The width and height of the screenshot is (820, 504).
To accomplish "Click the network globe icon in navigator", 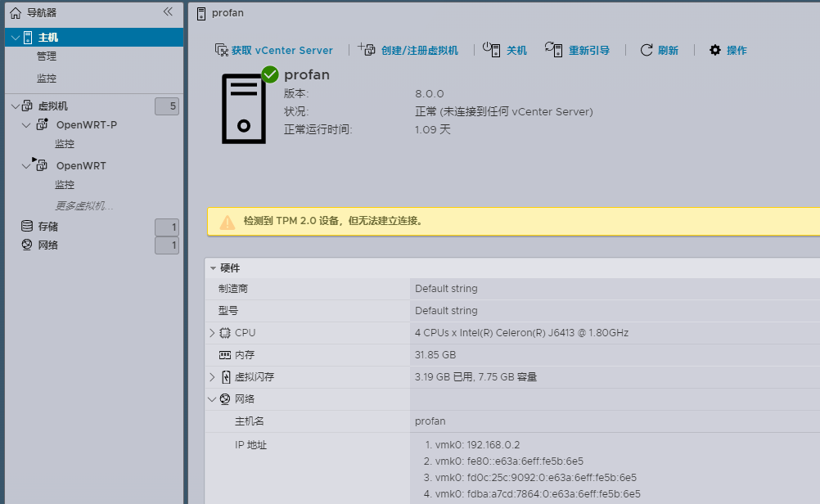I will tap(27, 245).
